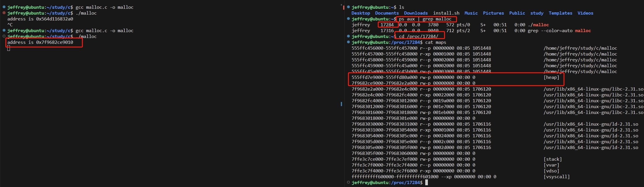Select the marker beside ps aux | grep malloc
Screen dimensions: 644x187
[x=348, y=19]
